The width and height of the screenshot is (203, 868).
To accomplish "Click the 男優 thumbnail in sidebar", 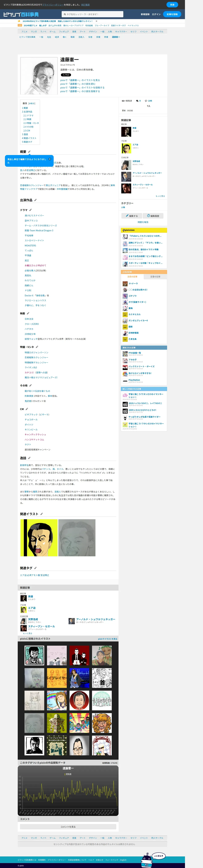I will tap(126, 131).
